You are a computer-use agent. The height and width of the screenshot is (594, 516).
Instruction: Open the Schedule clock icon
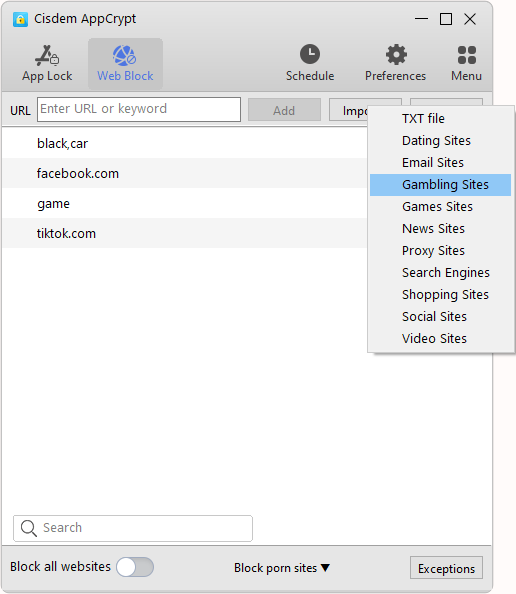click(310, 54)
